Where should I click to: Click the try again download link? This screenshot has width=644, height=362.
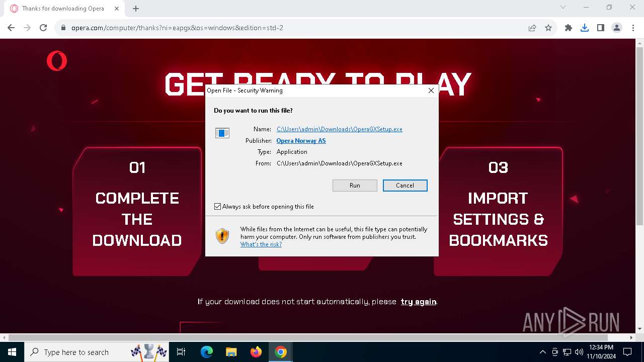pos(418,302)
